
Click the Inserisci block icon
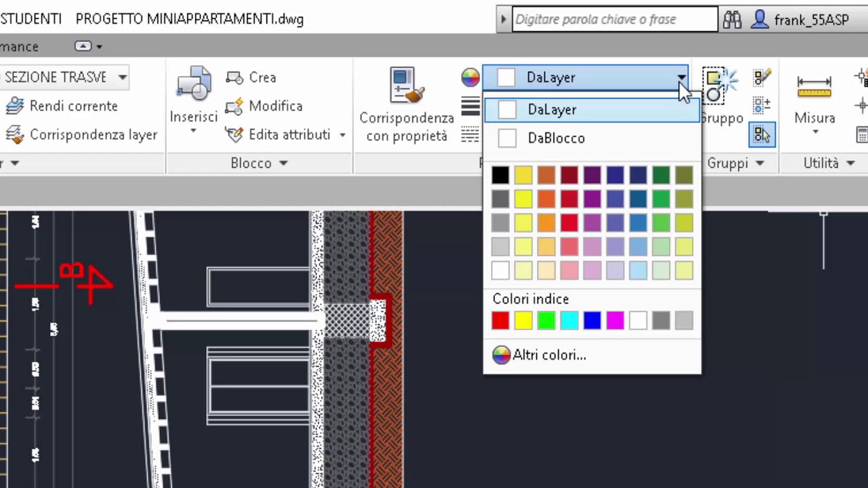[x=194, y=84]
